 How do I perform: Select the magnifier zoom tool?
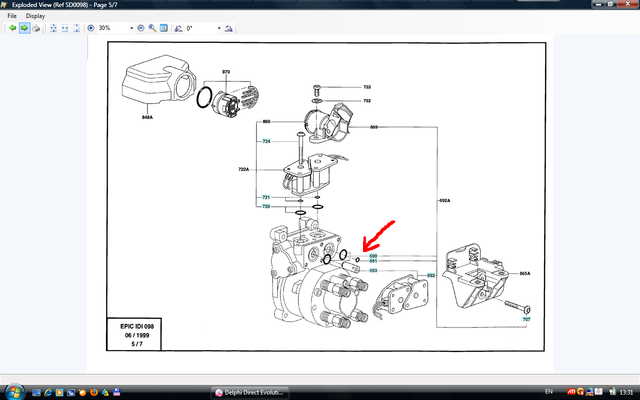pos(152,28)
